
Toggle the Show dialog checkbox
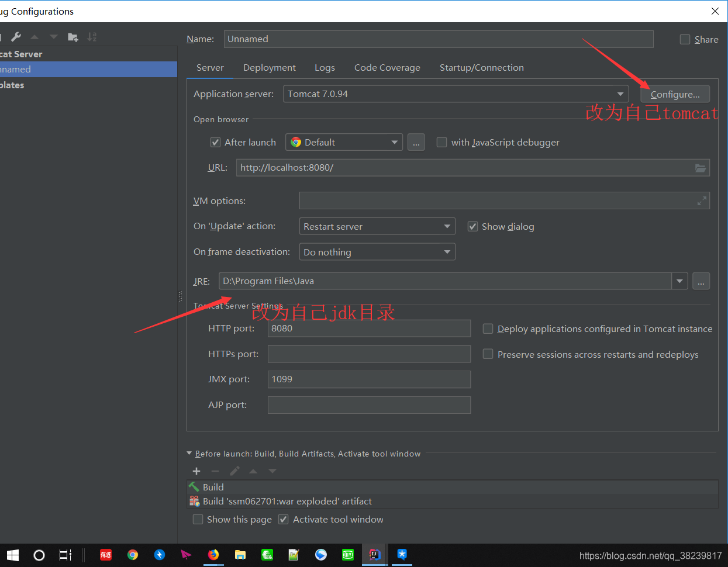(472, 226)
